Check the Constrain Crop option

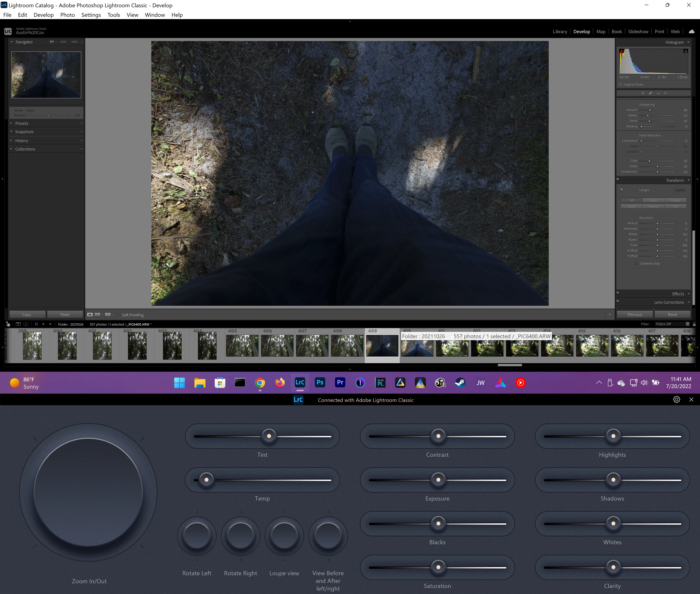[636, 264]
